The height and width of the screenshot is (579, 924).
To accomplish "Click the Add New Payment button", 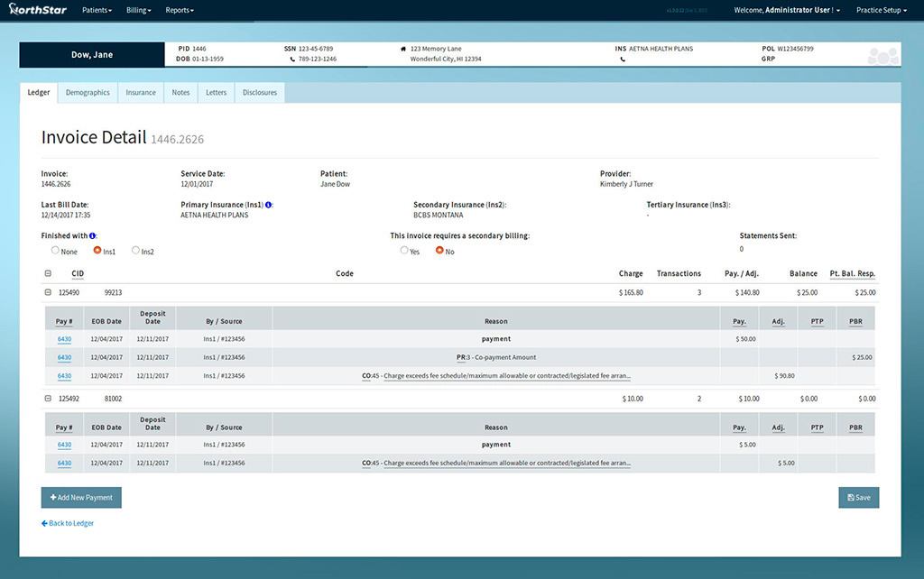I will coord(81,497).
